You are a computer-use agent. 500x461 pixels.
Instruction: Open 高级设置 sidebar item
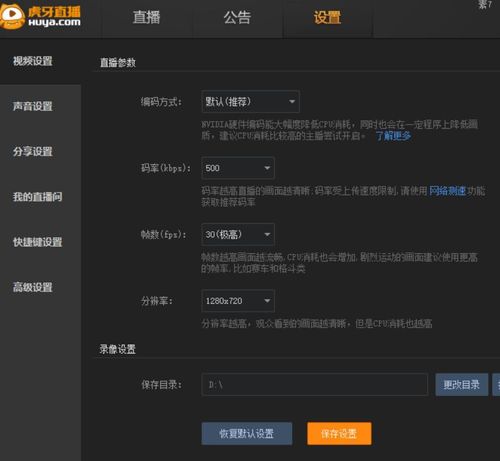pos(33,287)
